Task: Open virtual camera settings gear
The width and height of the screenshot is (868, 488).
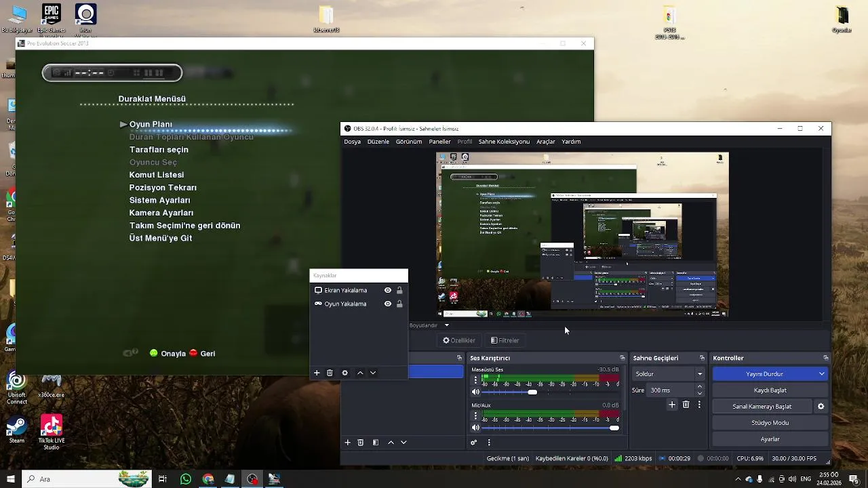Action: 821,407
